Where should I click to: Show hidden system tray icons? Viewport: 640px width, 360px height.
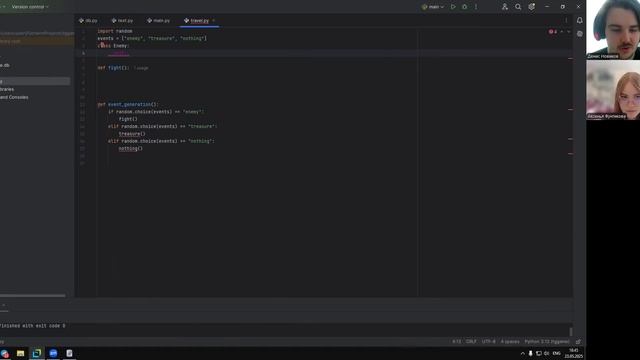pos(522,353)
